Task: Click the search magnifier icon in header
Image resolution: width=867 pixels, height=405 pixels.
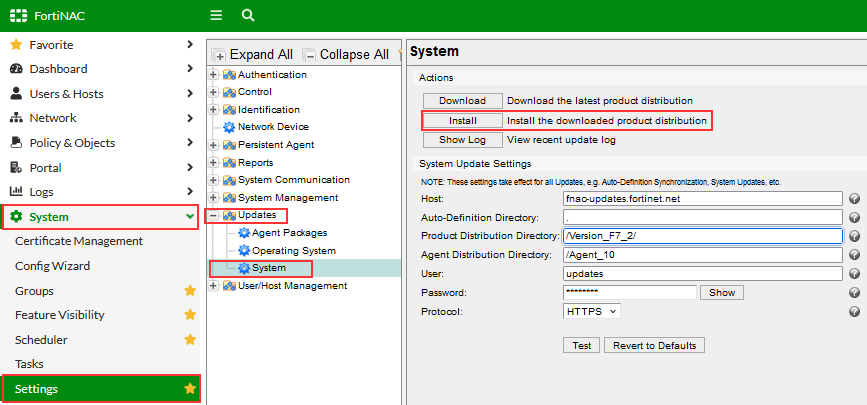Action: tap(248, 16)
